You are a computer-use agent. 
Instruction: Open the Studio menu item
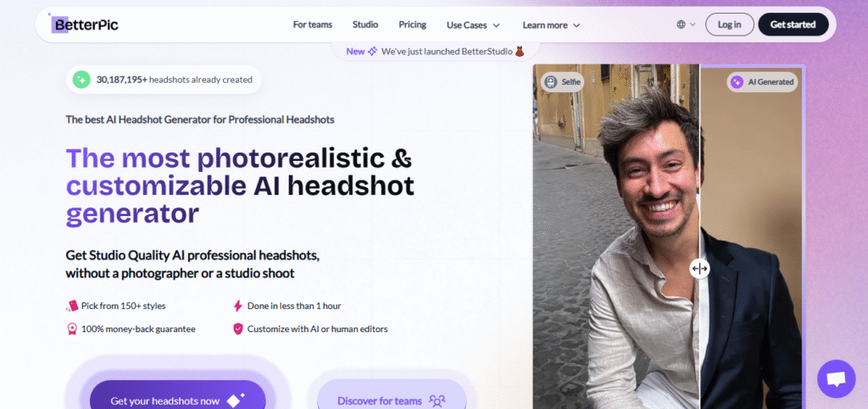coord(364,25)
